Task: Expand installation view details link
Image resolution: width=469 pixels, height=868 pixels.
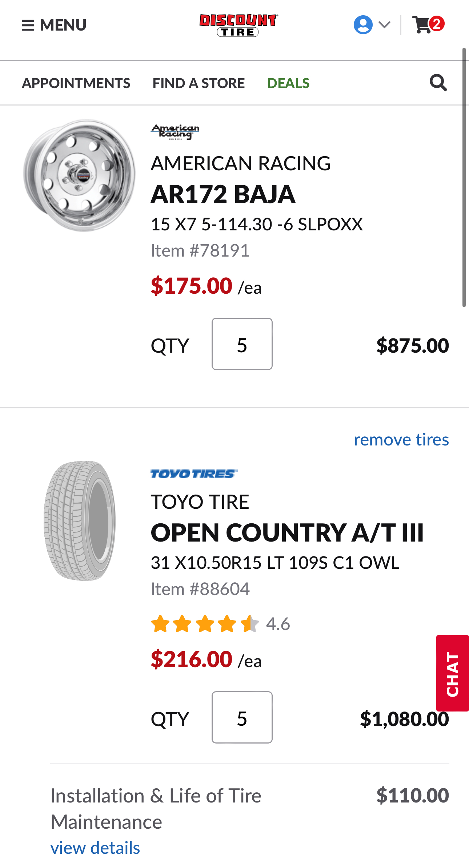Action: [95, 848]
